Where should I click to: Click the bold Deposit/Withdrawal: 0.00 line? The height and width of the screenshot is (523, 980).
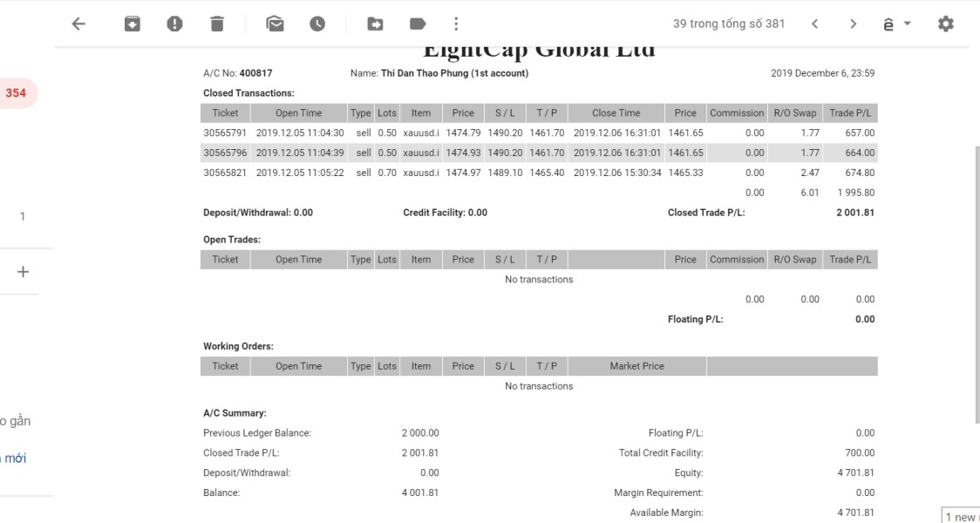[x=258, y=213]
